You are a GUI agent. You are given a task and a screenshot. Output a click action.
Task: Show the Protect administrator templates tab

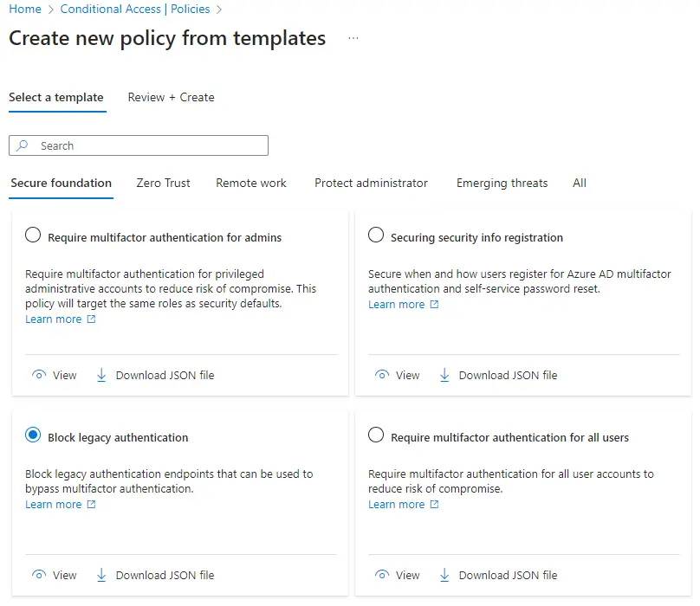pyautogui.click(x=371, y=183)
